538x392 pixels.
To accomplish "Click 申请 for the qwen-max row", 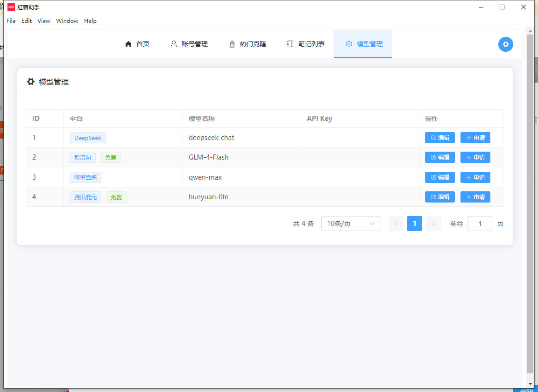I will click(475, 177).
